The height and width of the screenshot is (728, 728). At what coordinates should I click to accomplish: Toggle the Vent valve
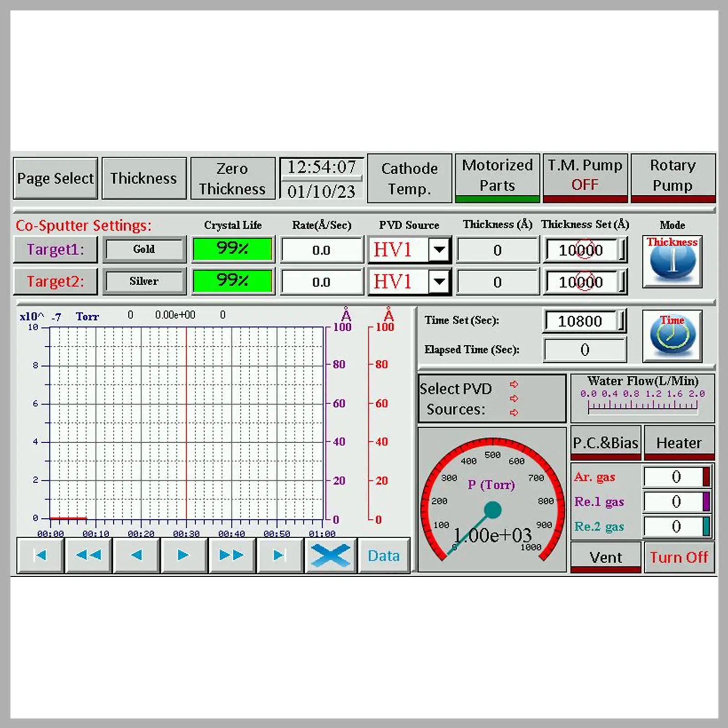tap(606, 557)
